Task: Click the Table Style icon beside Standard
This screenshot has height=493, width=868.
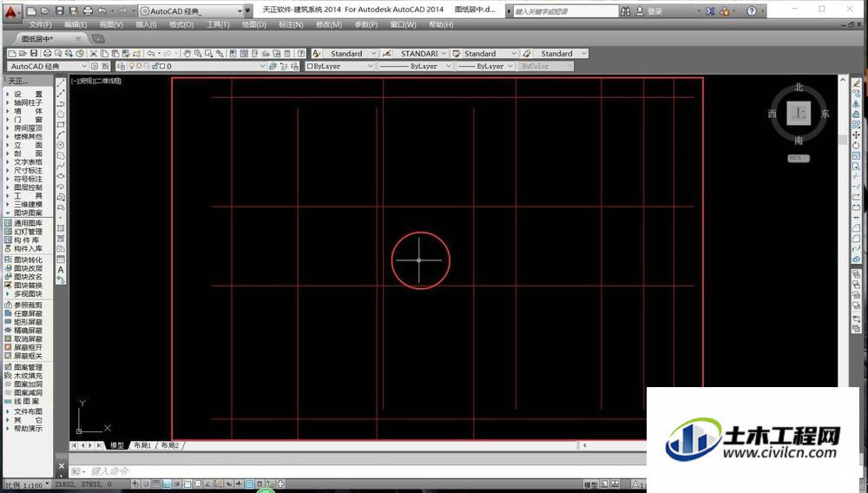Action: [457, 54]
